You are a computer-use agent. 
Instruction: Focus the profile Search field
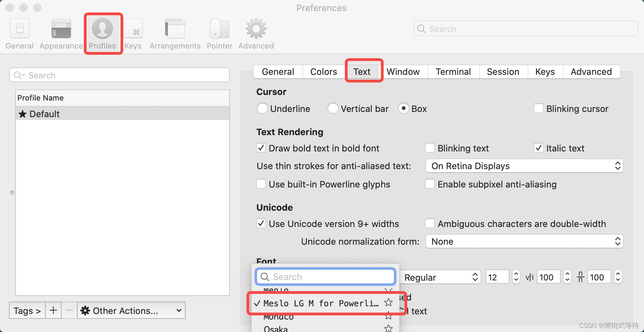click(119, 75)
